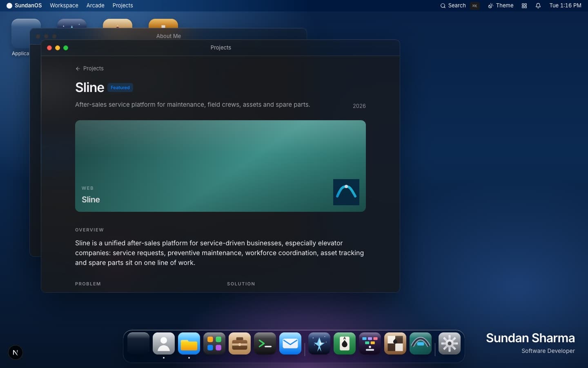The image size is (588, 368).
Task: Open the colorful app grid launcher icon
Action: click(214, 343)
